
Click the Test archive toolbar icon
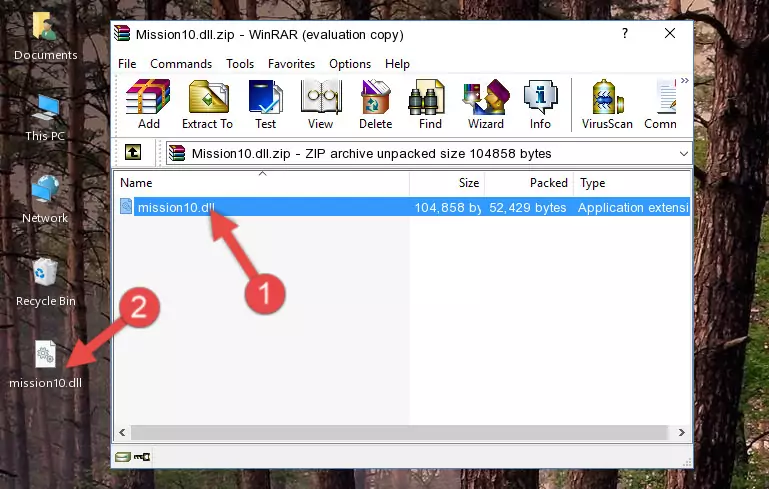coord(265,104)
